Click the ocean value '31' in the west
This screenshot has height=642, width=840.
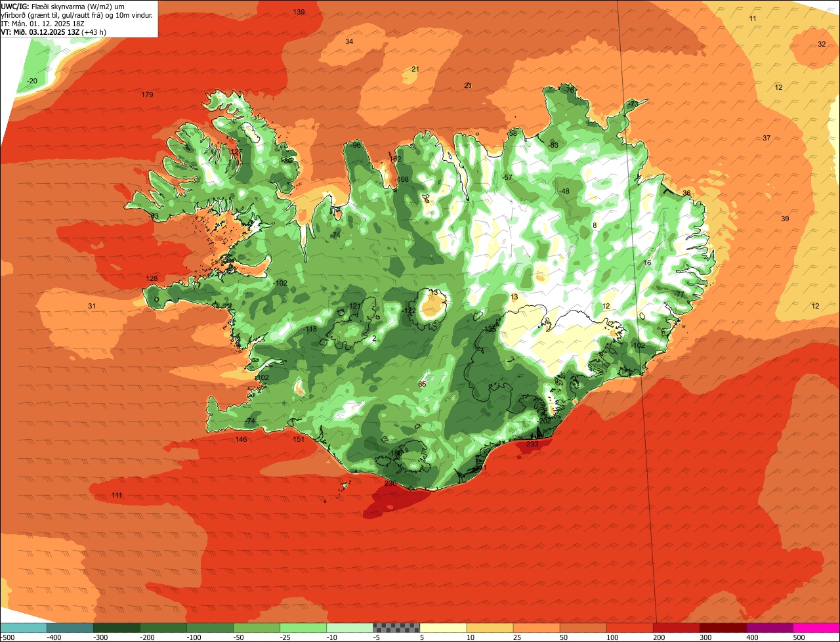92,307
